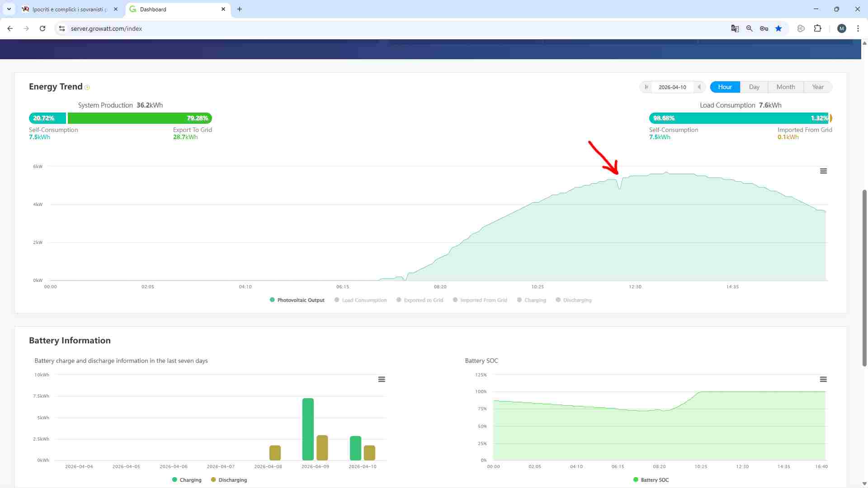868x488 pixels.
Task: Bookmark star icon in address bar
Action: [x=778, y=28]
